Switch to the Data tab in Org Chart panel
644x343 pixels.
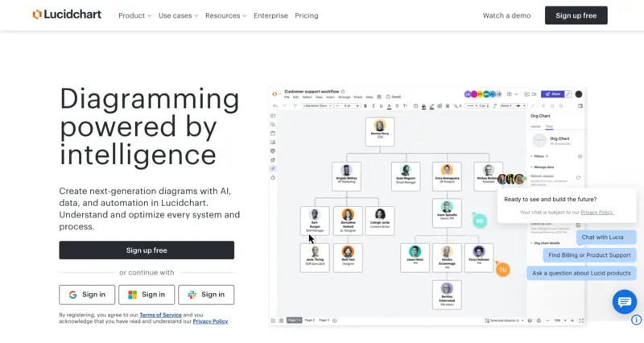[549, 126]
